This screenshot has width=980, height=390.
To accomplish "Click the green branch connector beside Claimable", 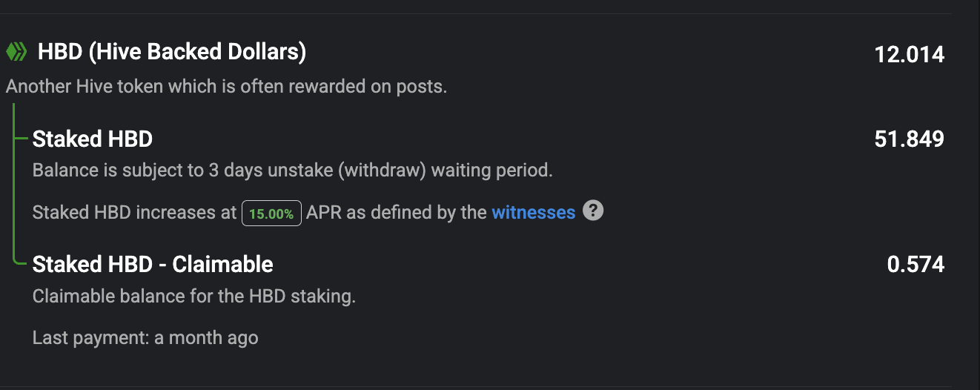I will click(23, 261).
